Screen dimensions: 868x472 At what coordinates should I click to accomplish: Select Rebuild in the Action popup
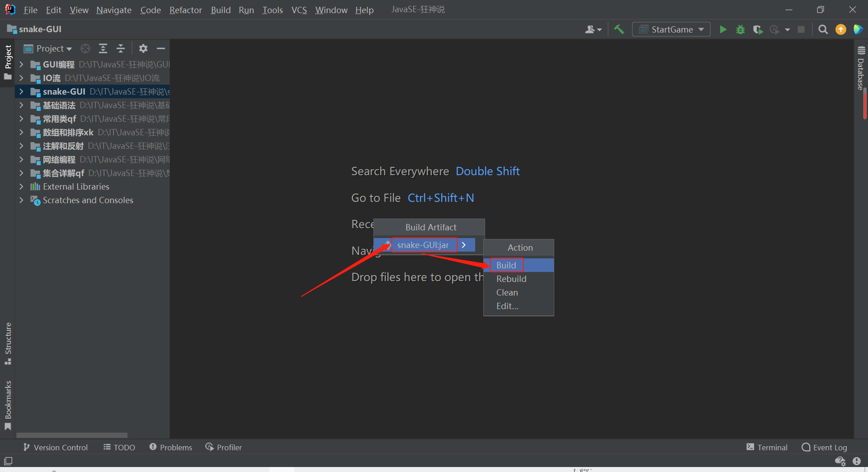[x=519, y=279]
